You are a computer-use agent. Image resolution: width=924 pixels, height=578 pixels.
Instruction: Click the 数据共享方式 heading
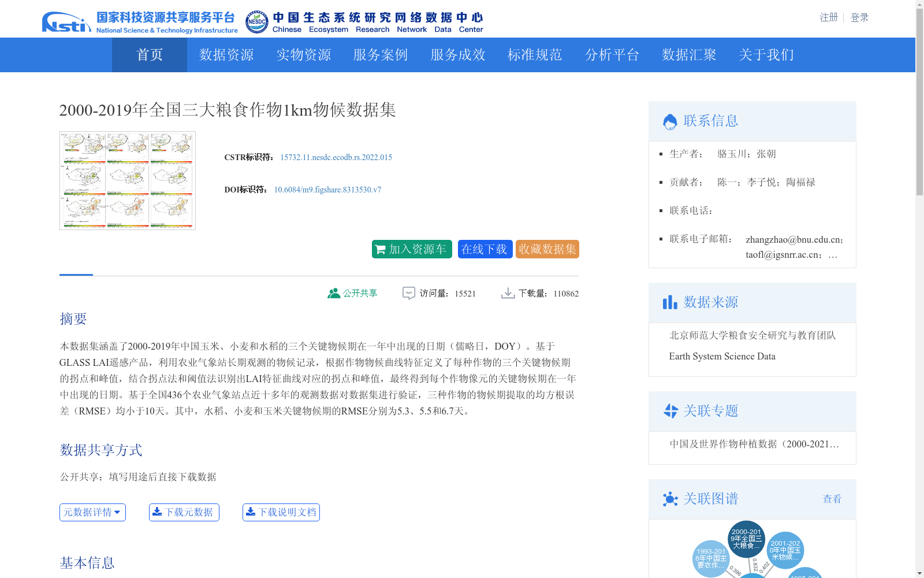[101, 450]
